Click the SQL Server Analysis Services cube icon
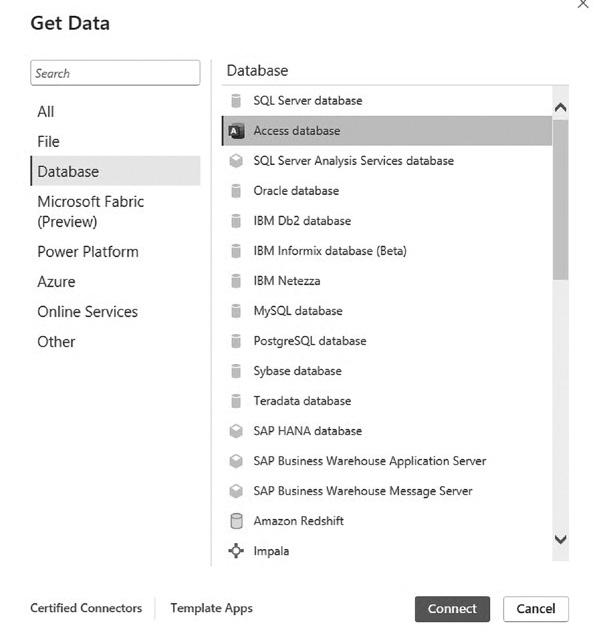 236,161
